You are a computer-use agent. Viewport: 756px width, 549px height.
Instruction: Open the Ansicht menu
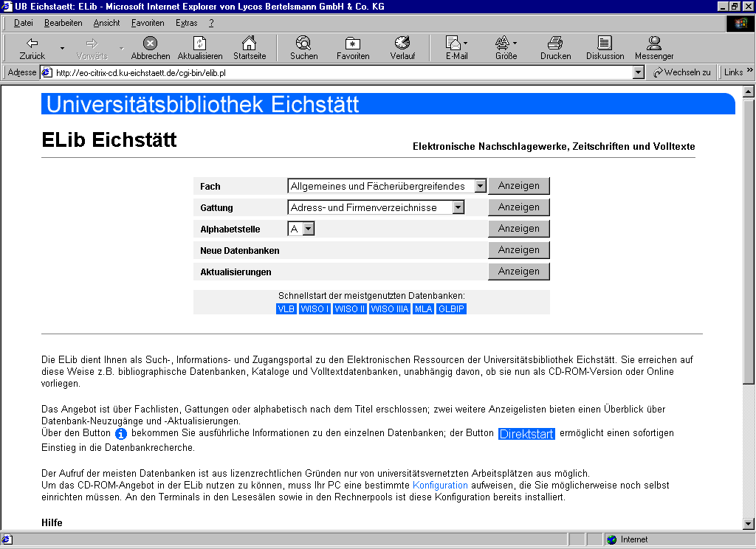[106, 23]
